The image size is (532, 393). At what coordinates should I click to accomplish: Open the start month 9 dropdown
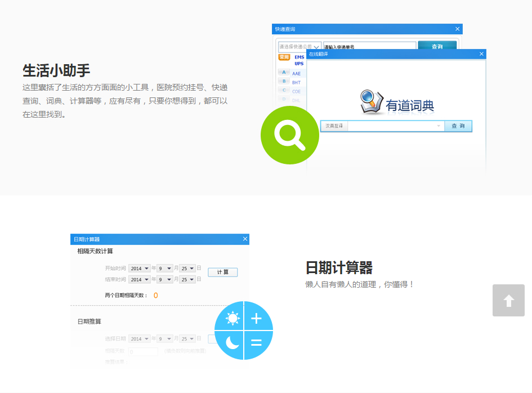[x=165, y=269]
